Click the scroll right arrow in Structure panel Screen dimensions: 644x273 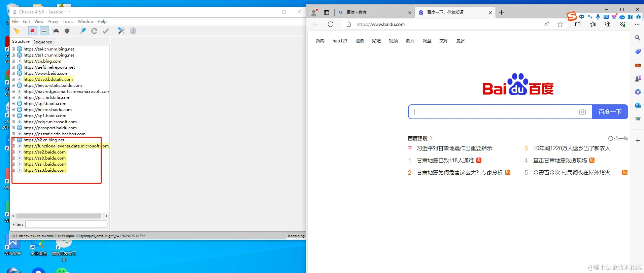(106, 216)
